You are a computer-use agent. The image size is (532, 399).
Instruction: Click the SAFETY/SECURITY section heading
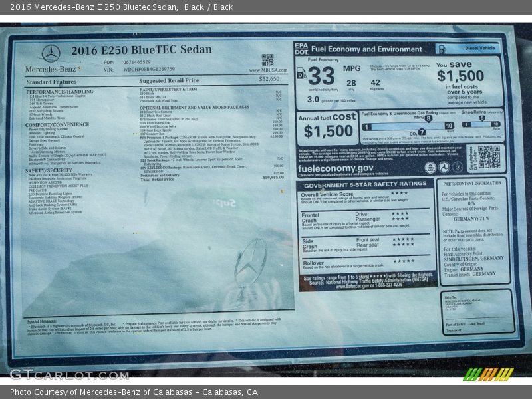[49, 170]
